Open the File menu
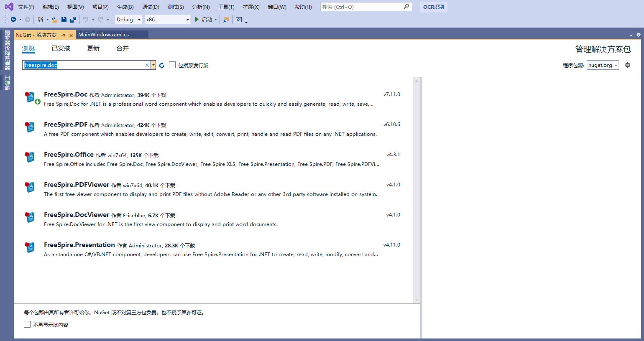 tap(26, 7)
